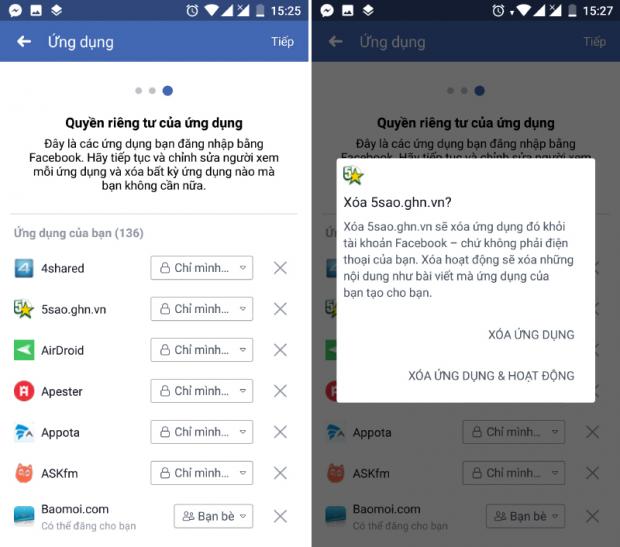Remove Baomoi.com in the left list

click(280, 516)
